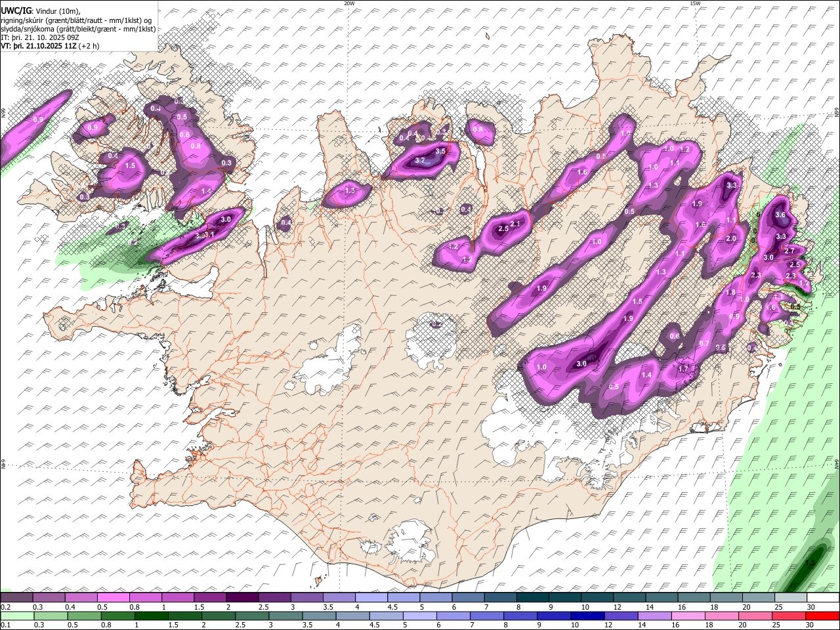
Task: Click the 3.6 precipitation value on the map
Action: coord(780,215)
